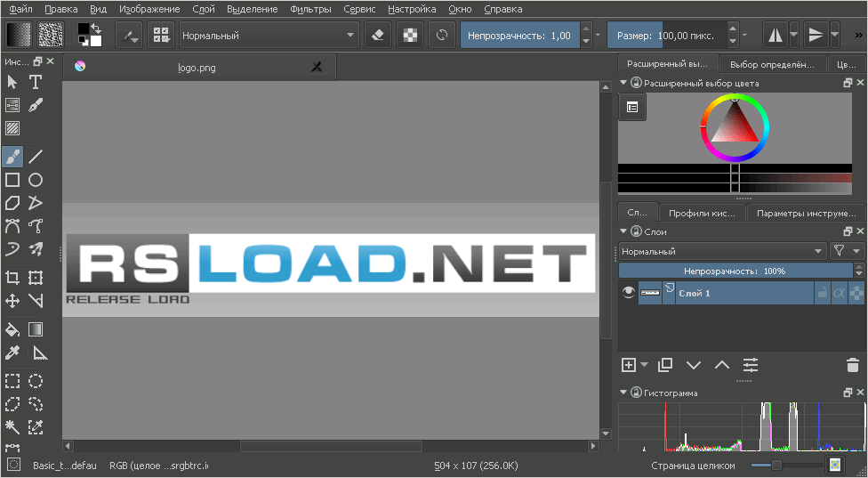868x478 pixels.
Task: Select the Rectangular Selection tool
Action: [12, 381]
